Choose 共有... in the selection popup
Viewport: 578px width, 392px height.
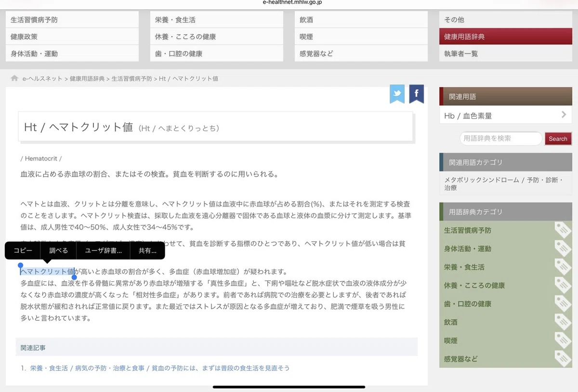tap(147, 250)
